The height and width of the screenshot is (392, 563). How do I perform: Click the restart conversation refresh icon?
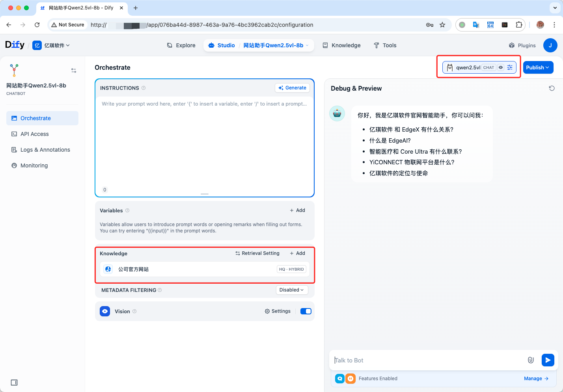click(x=552, y=88)
